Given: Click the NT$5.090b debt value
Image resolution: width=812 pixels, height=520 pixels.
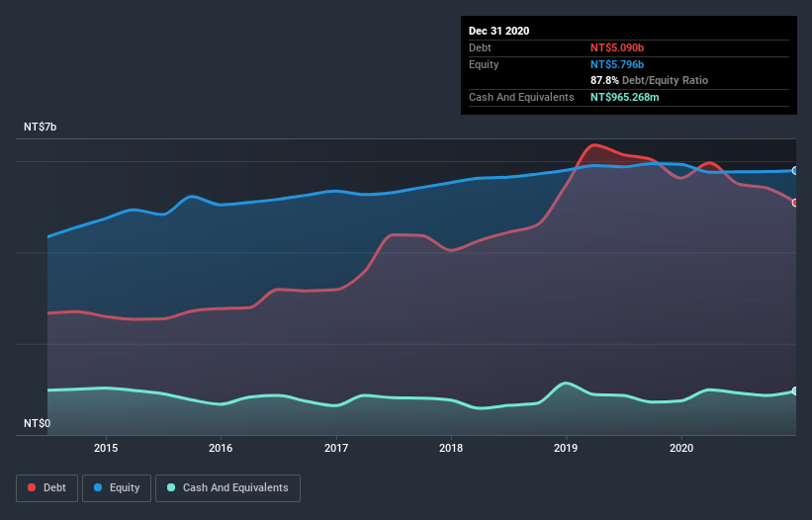Looking at the screenshot, I should (x=617, y=47).
